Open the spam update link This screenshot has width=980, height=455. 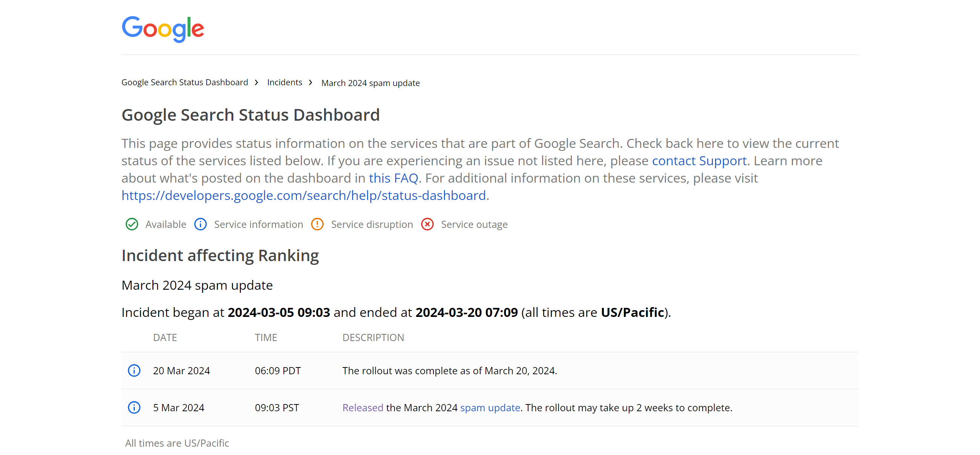click(490, 408)
